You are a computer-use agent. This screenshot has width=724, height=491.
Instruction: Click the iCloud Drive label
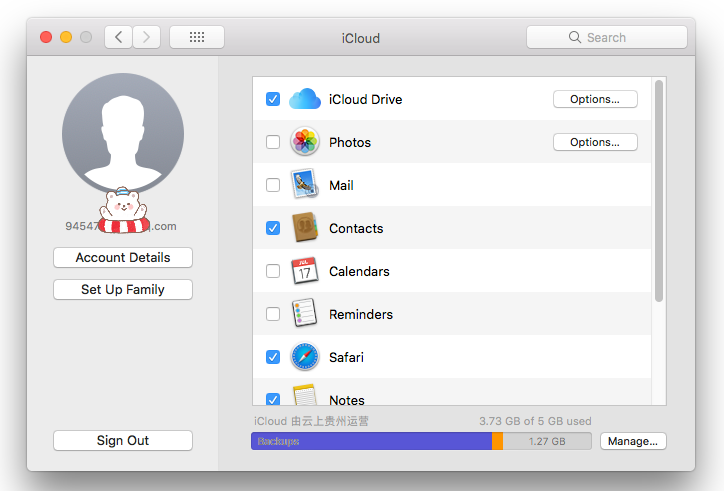click(x=365, y=99)
